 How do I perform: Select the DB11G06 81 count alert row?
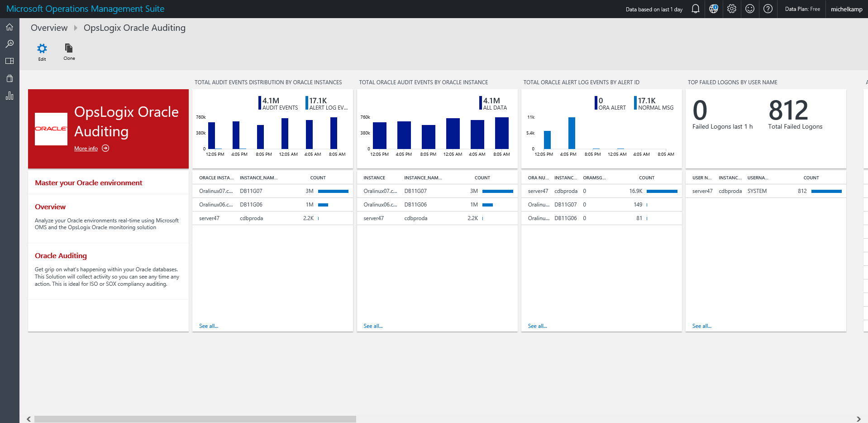(601, 218)
